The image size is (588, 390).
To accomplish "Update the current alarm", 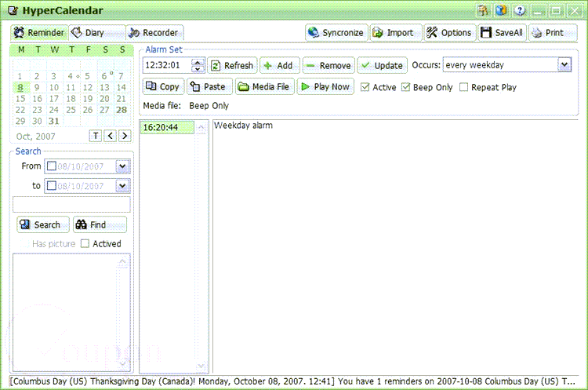I will click(382, 65).
